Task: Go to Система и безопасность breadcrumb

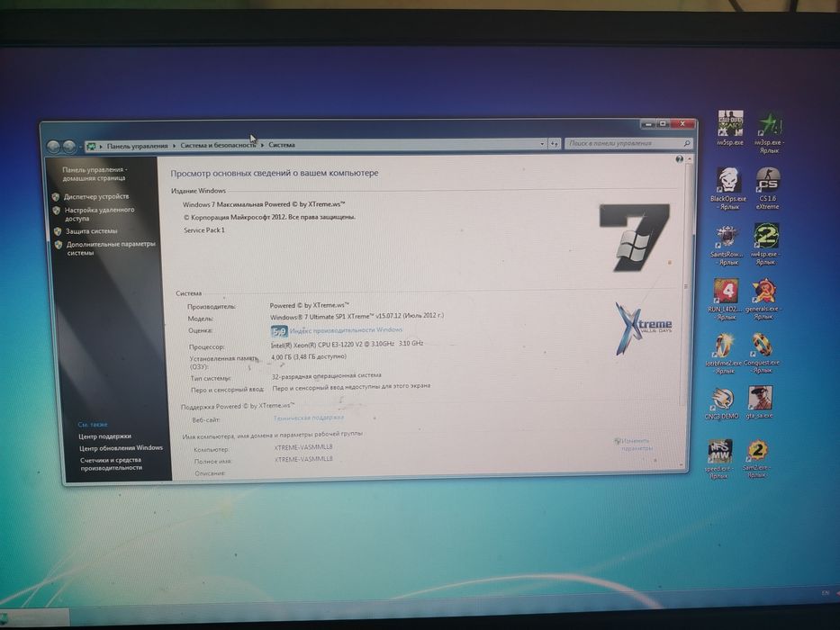Action: (x=218, y=145)
